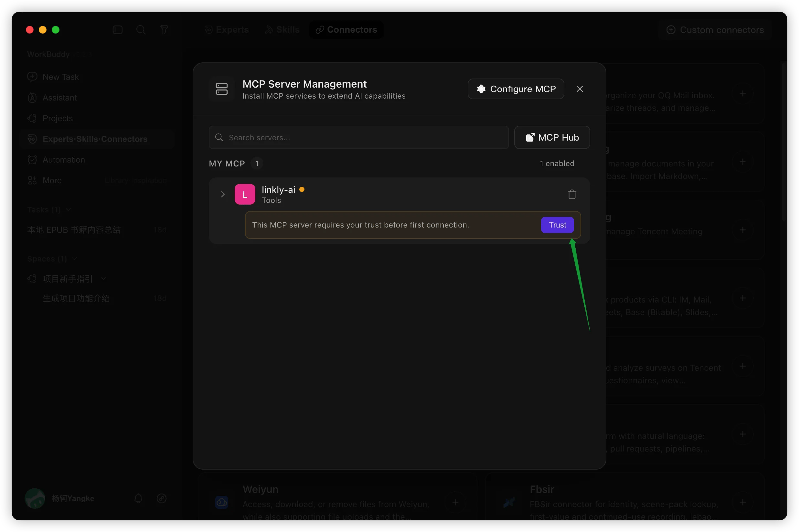Screen dimensions: 799x532
Task: Click the Connectors tab link icon
Action: point(320,30)
